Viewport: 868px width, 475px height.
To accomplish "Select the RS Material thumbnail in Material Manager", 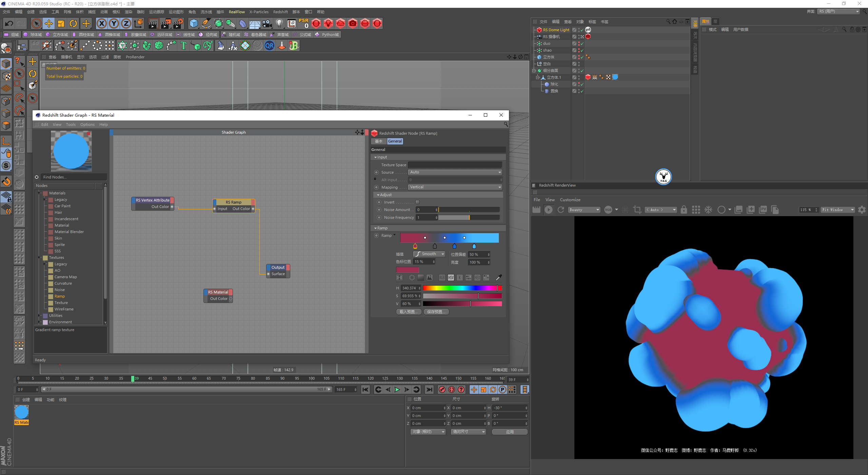I will click(x=22, y=412).
